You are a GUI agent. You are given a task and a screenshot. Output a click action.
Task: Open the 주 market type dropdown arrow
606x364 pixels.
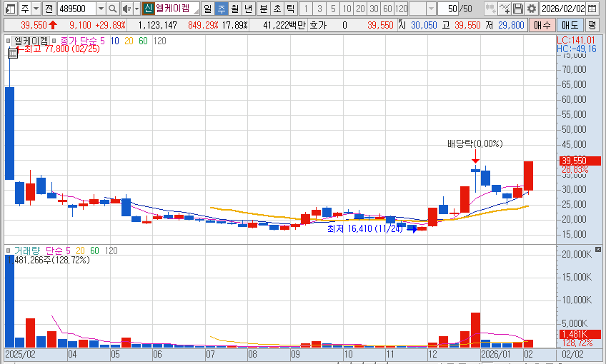click(x=36, y=8)
